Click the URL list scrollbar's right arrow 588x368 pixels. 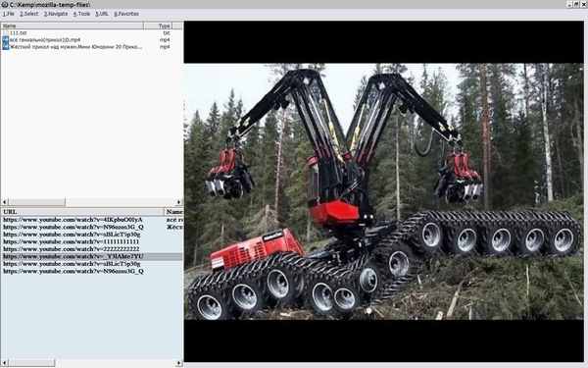(x=178, y=363)
